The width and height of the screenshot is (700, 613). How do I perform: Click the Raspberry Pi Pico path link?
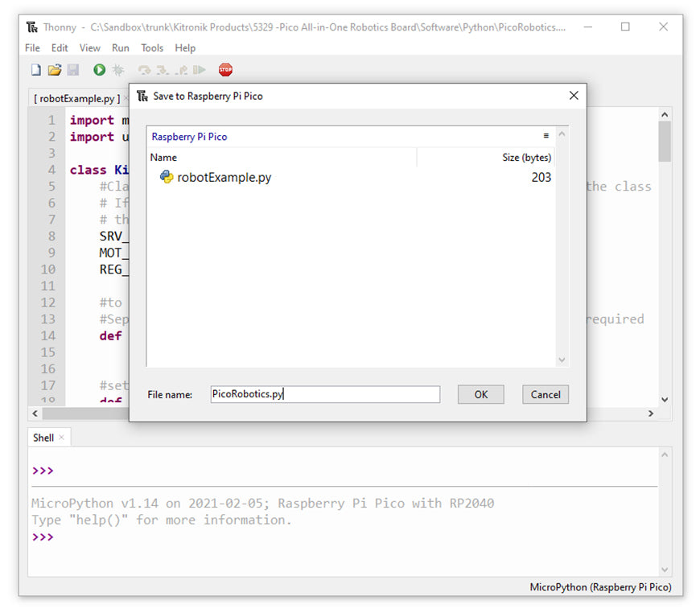189,137
